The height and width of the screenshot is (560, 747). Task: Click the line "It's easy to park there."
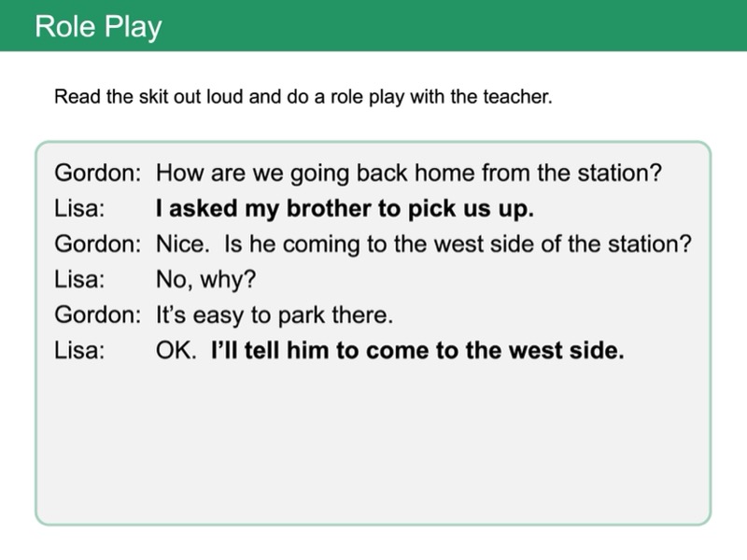tap(274, 315)
